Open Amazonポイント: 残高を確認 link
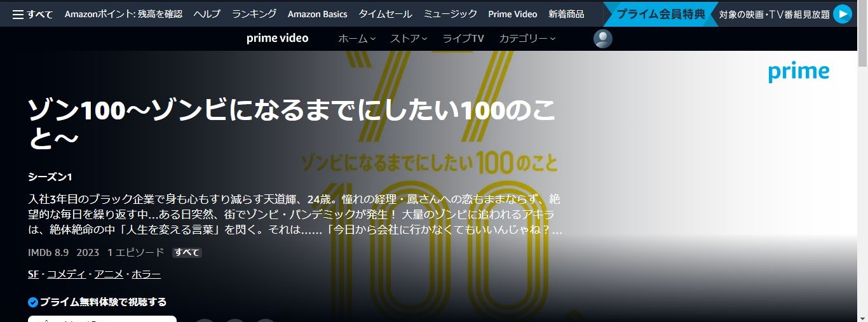 (x=123, y=14)
